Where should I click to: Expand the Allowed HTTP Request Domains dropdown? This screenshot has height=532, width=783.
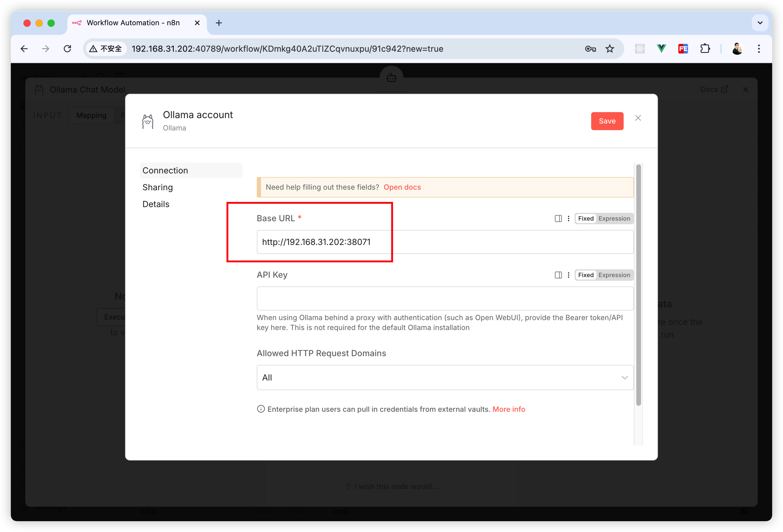click(x=445, y=378)
